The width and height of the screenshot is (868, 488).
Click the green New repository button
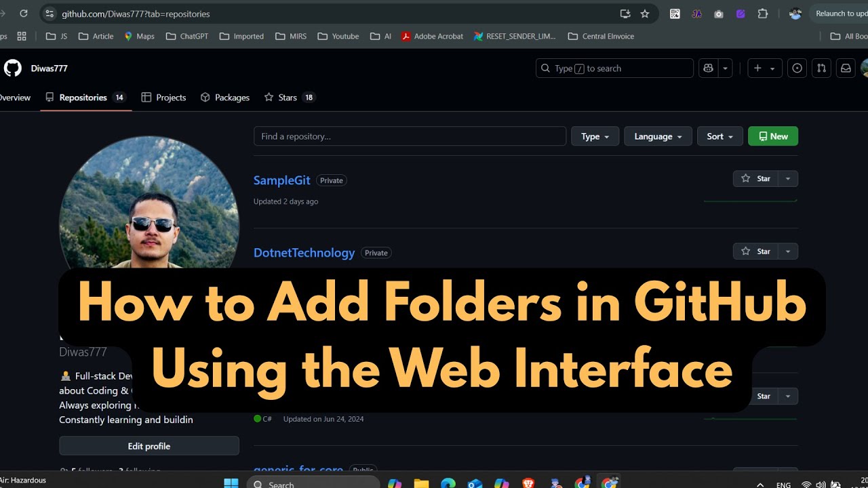(773, 136)
